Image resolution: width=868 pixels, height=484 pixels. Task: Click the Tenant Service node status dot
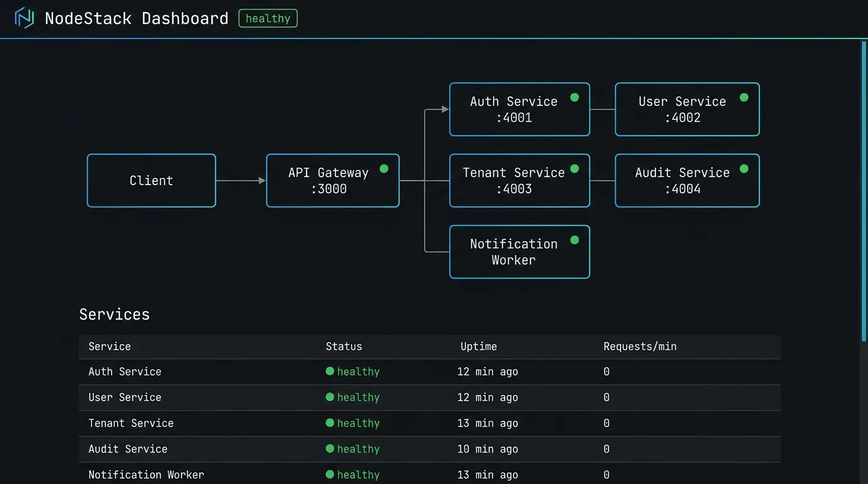coord(575,169)
